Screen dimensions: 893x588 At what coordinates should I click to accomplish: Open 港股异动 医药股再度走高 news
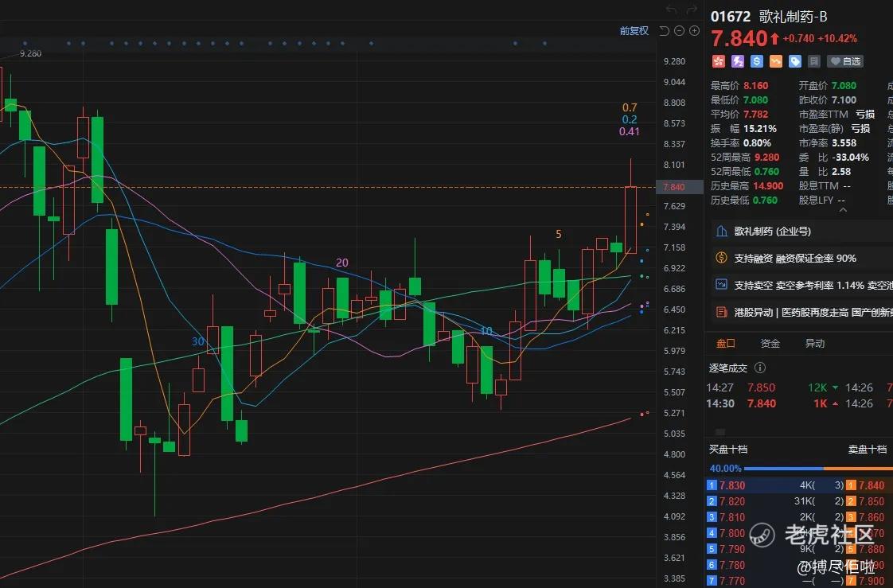(802, 313)
